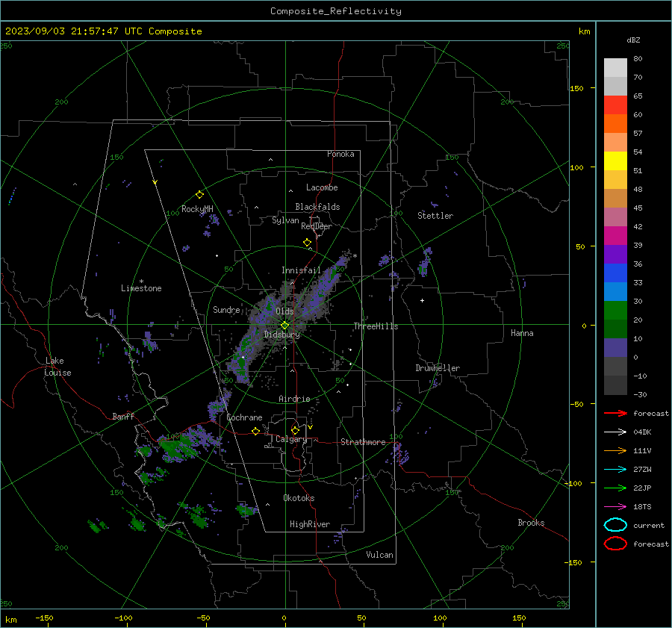The height and width of the screenshot is (628, 672).
Task: Click the Drumheller city label
Action: (438, 368)
